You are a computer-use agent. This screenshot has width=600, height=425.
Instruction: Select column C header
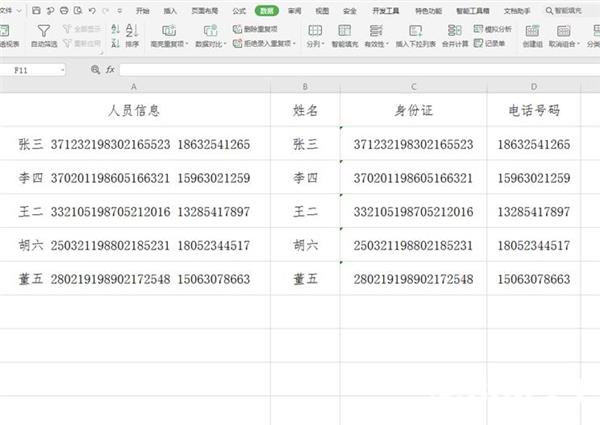click(x=413, y=87)
